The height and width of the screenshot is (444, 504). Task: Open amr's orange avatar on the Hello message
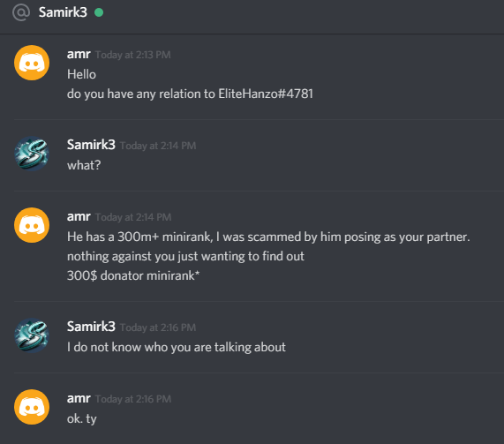32,63
